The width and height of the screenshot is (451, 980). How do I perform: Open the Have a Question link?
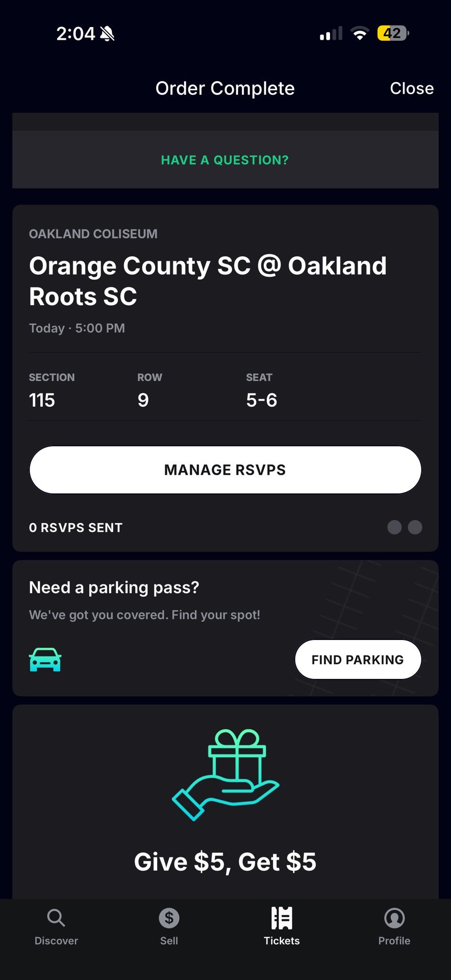(x=225, y=160)
